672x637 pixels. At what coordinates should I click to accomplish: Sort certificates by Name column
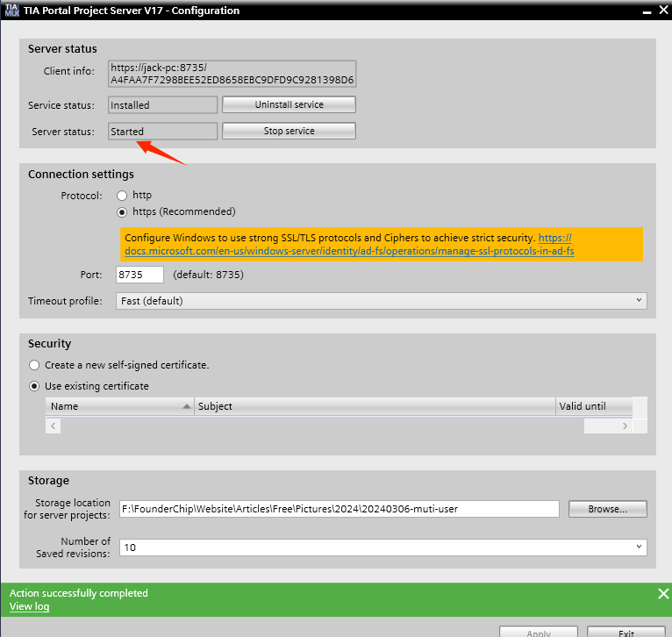point(120,406)
